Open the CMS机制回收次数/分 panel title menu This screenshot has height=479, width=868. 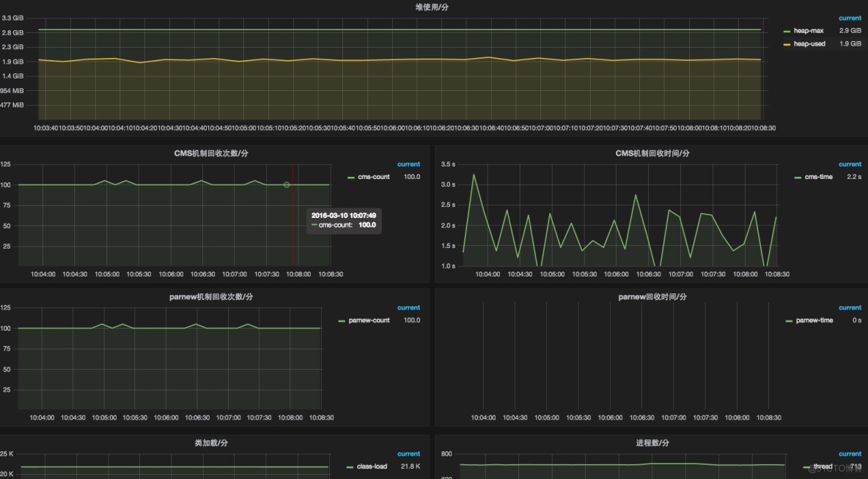[x=210, y=153]
